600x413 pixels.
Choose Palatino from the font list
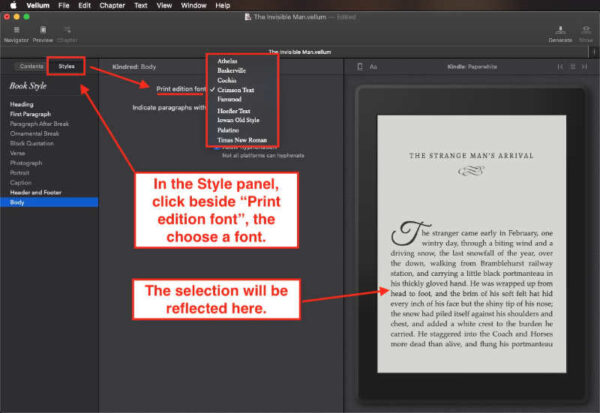pyautogui.click(x=228, y=130)
